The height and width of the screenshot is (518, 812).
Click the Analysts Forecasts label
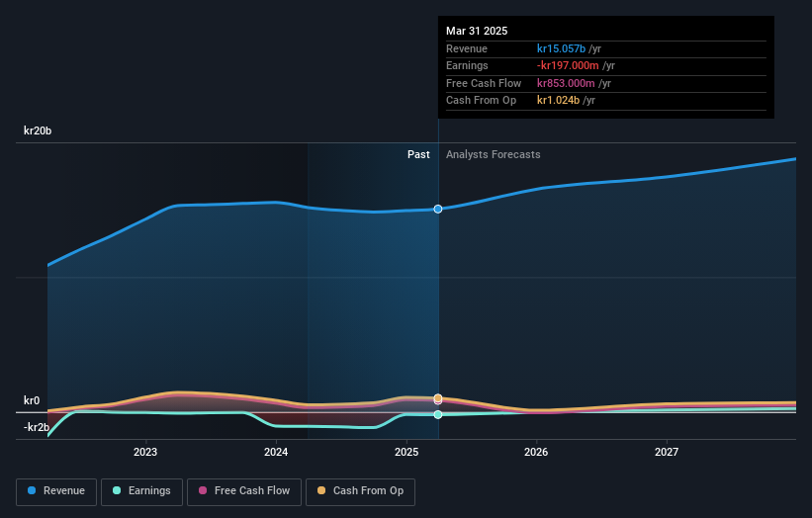click(493, 155)
